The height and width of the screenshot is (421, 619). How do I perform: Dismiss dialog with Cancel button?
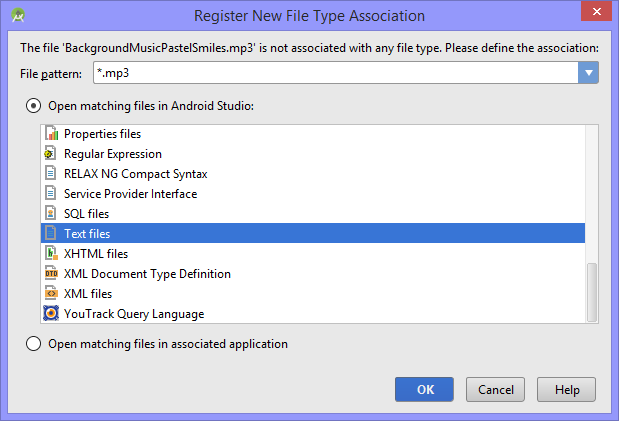(x=495, y=389)
